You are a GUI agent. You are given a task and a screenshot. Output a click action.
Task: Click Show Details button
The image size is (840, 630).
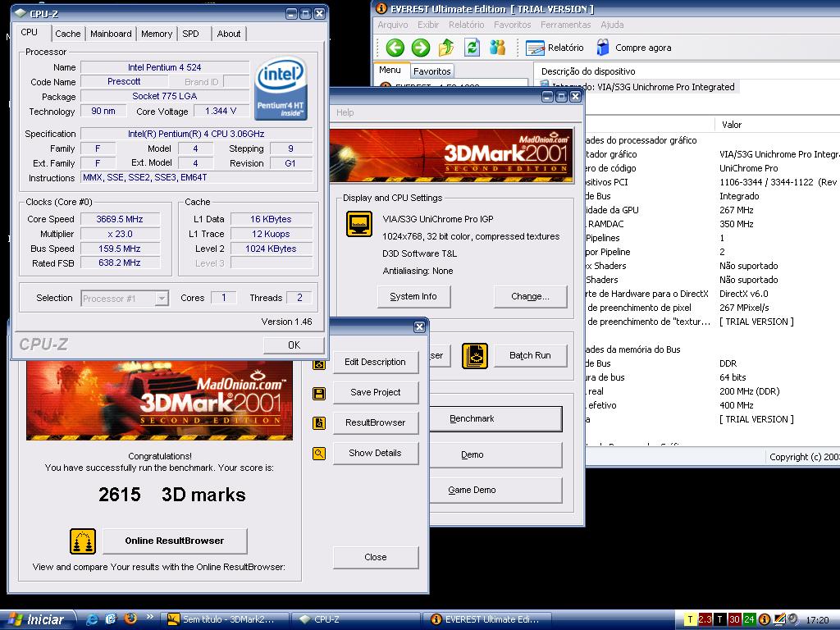pos(376,453)
